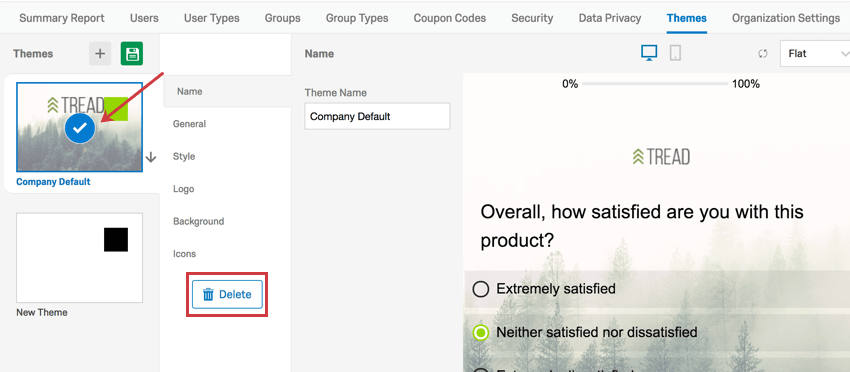Switch to mobile preview icon
Screen dimensions: 850x372
(675, 53)
